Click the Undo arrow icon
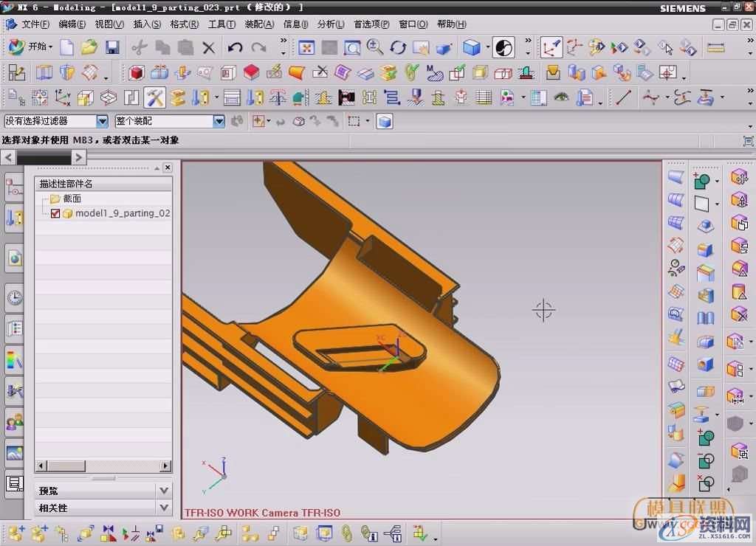This screenshot has height=546, width=756. (236, 48)
